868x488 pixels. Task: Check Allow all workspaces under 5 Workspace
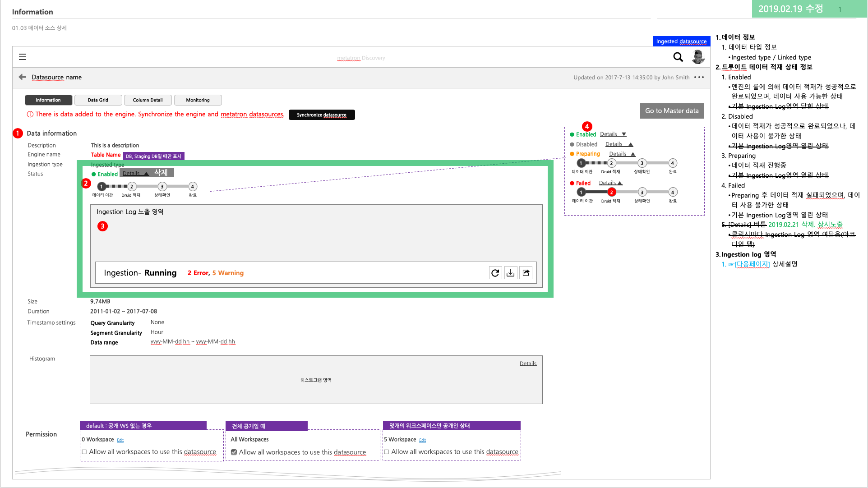click(386, 452)
